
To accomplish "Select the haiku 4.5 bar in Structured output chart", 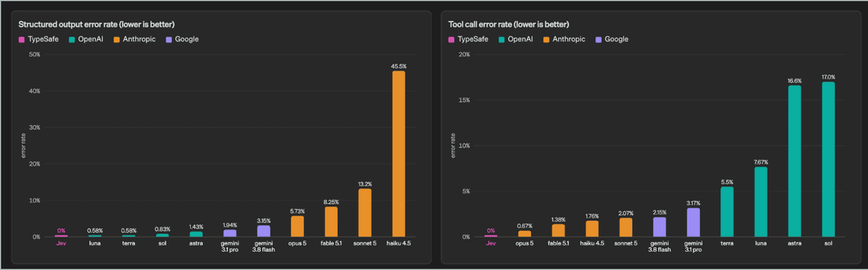I will click(x=399, y=153).
